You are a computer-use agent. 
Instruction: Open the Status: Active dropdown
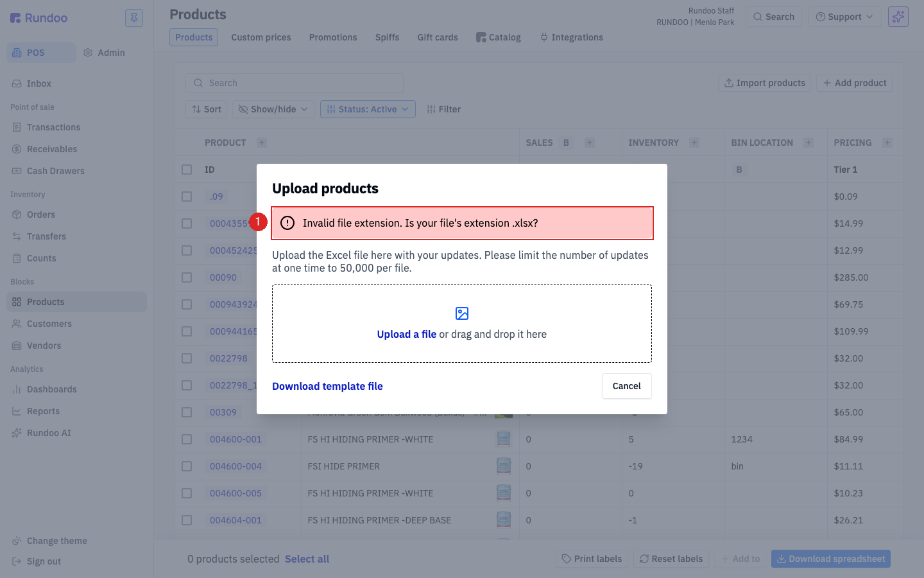tap(368, 109)
